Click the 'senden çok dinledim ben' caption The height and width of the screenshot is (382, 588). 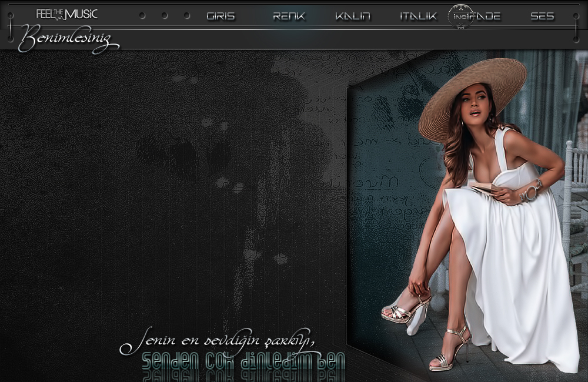pos(243,360)
